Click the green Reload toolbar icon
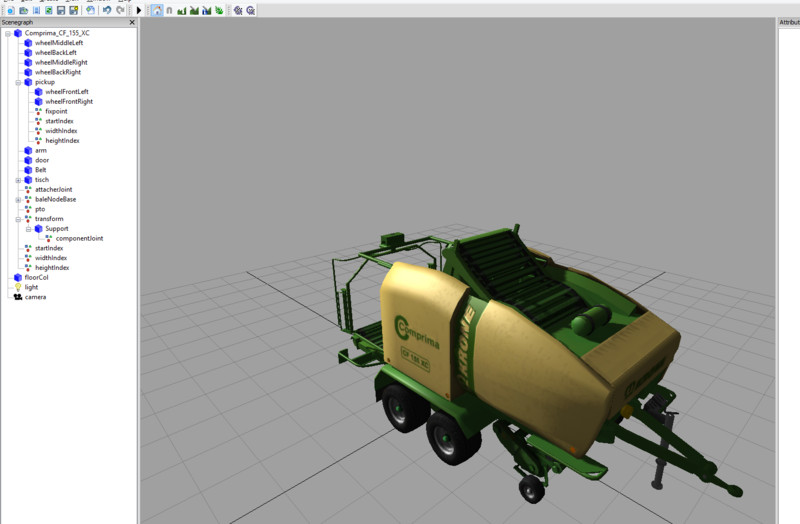The width and height of the screenshot is (800, 524). 48,10
